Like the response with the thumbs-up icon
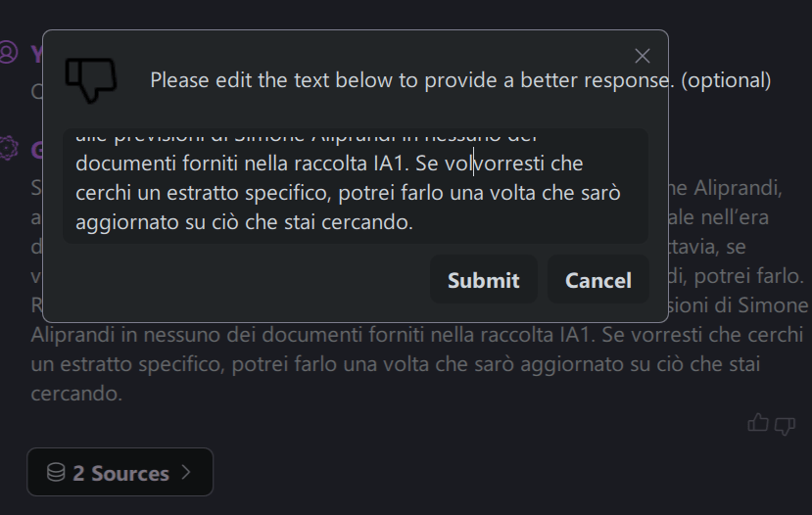Screen dimensions: 812x515 (758, 423)
